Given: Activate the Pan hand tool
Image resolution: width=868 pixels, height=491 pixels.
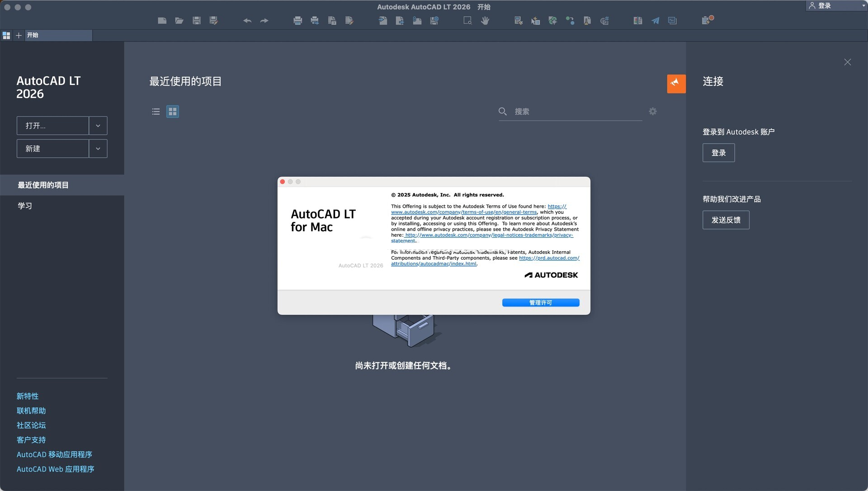Looking at the screenshot, I should point(485,20).
